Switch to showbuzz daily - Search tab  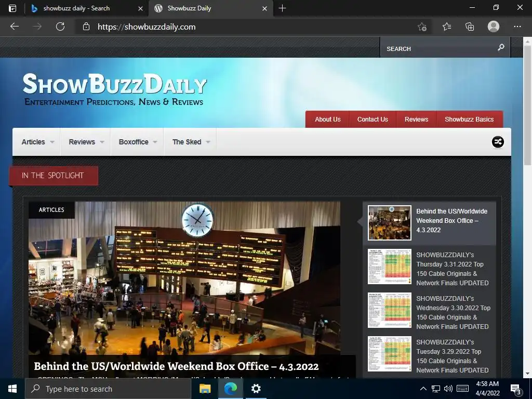point(87,8)
